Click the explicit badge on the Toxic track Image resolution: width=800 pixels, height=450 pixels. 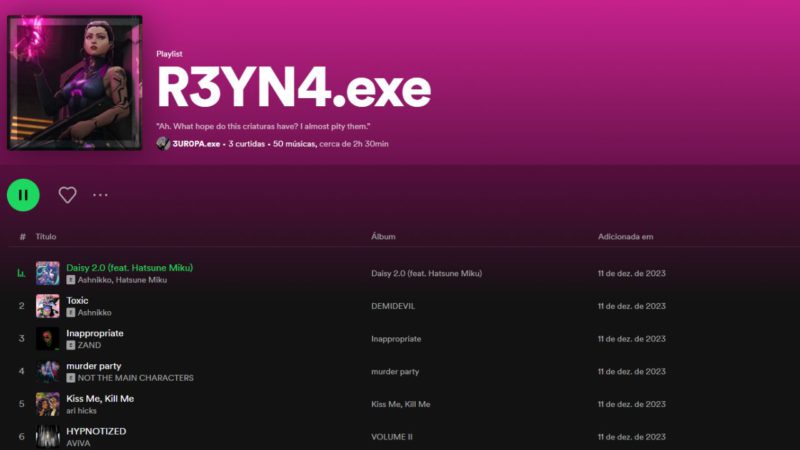pos(70,313)
